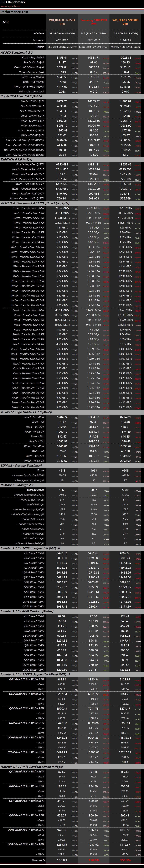The width and height of the screenshot is (144, 868).
Task: Click the value '10838.78'
Action: point(94,58)
